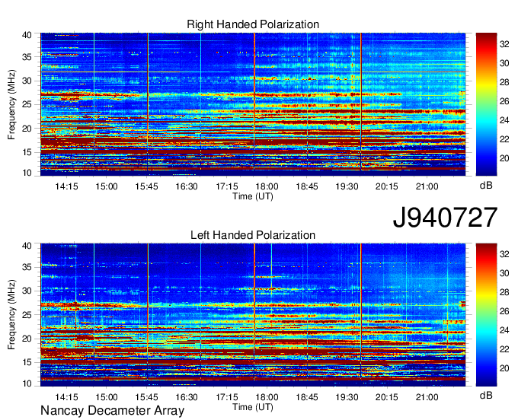The image size is (518, 420).
Task: Click 32 dB value on Right Handed colorbar
Action: point(504,44)
